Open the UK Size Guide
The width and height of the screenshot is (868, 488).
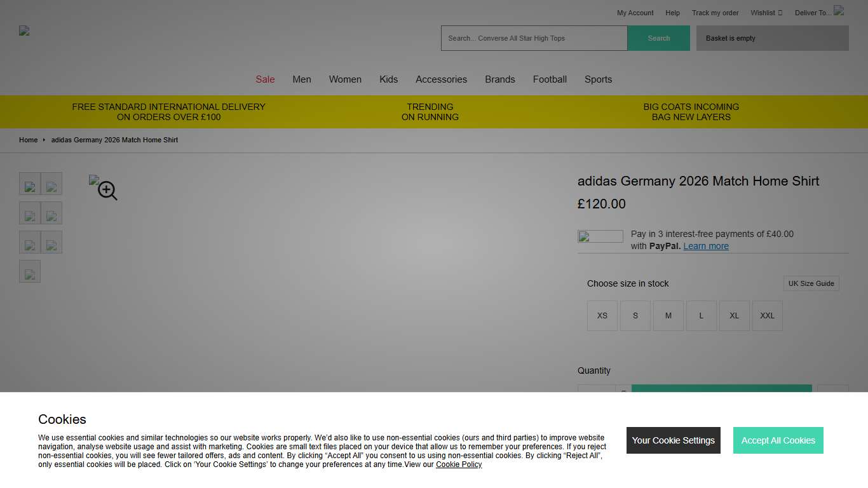pyautogui.click(x=811, y=283)
